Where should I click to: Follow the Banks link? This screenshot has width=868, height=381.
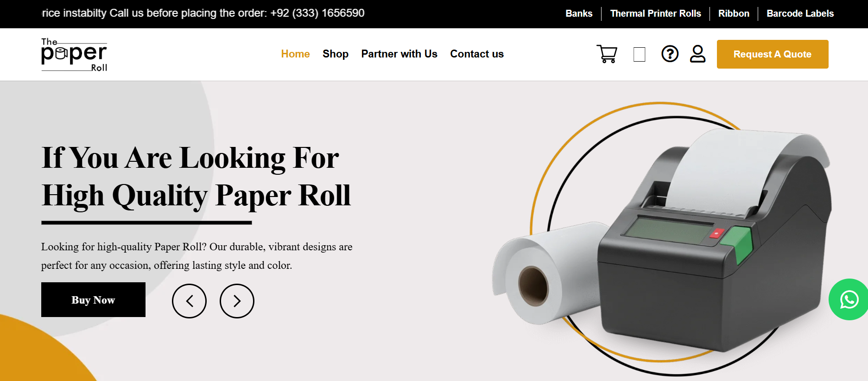[x=579, y=13]
